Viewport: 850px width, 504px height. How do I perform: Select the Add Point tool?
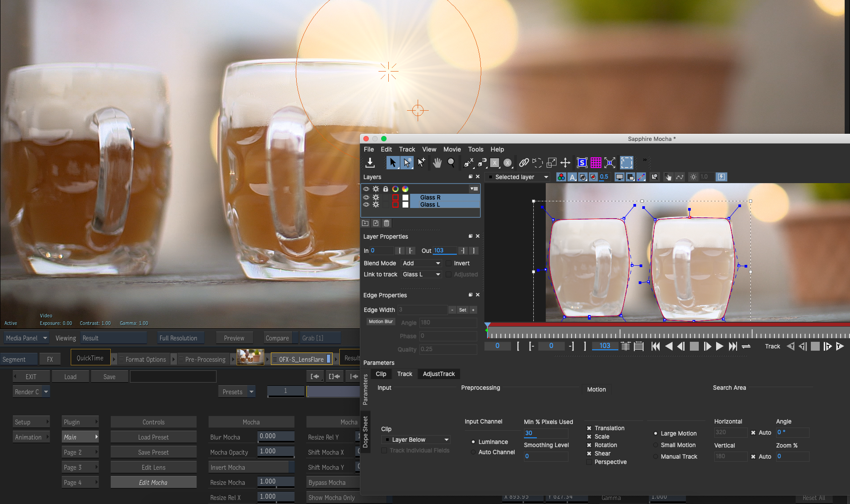tap(421, 163)
